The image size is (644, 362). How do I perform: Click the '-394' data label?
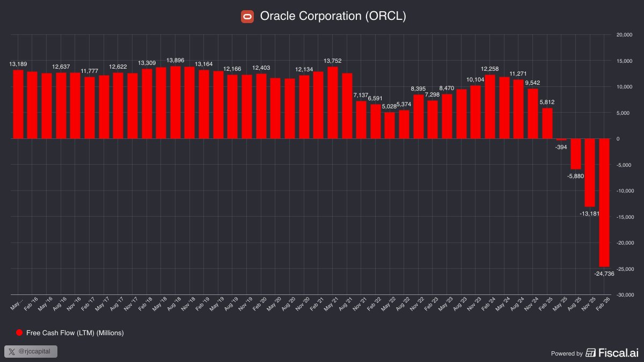(x=561, y=146)
